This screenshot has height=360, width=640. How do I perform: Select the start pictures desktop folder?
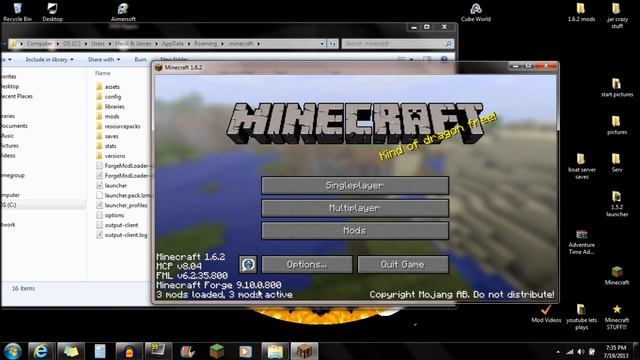pos(617,87)
